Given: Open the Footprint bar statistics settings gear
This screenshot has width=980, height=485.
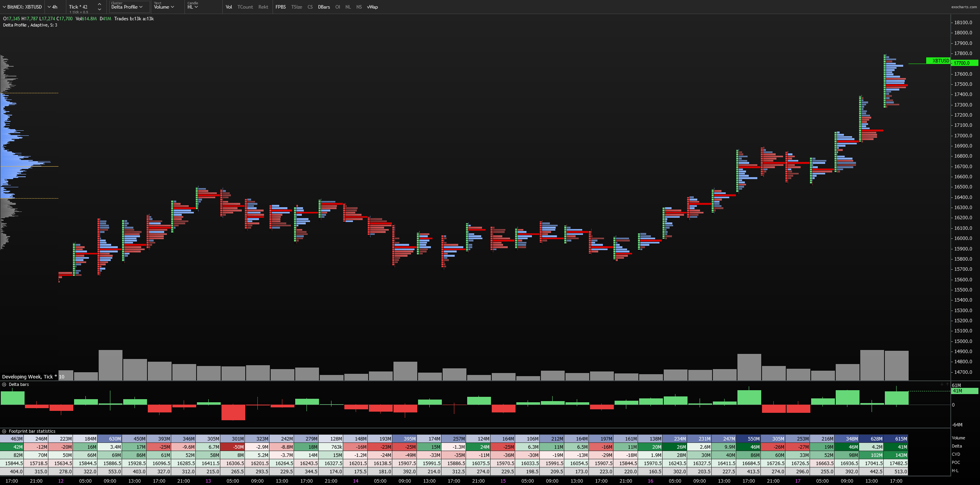Looking at the screenshot, I should click(4, 431).
